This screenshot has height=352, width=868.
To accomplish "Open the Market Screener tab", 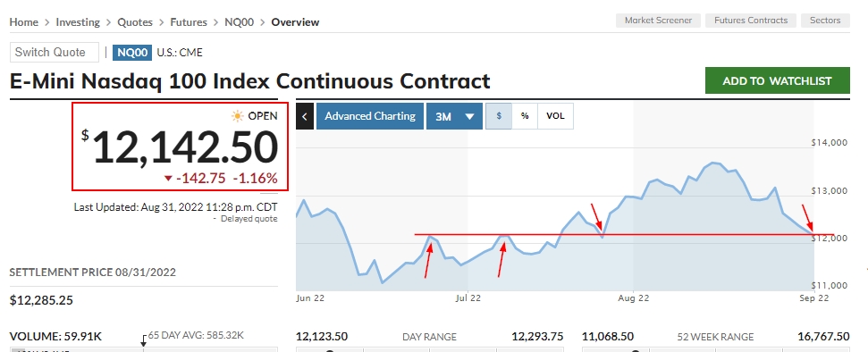I will [658, 21].
